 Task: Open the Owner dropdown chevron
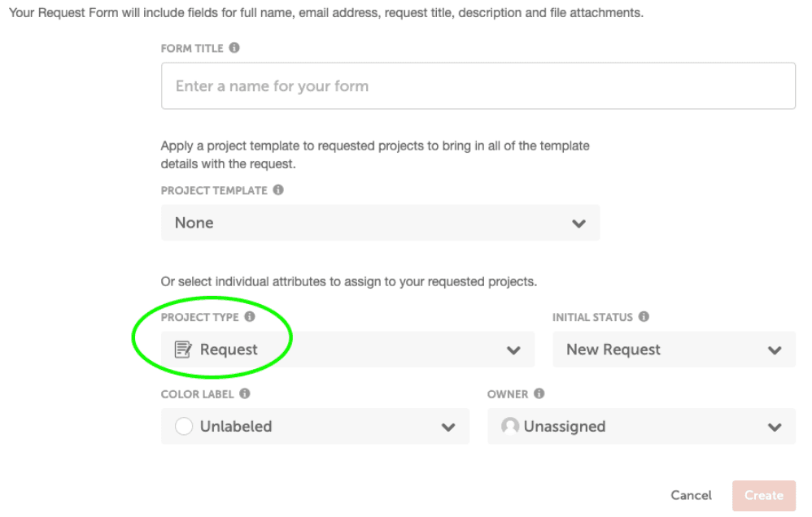click(x=775, y=428)
